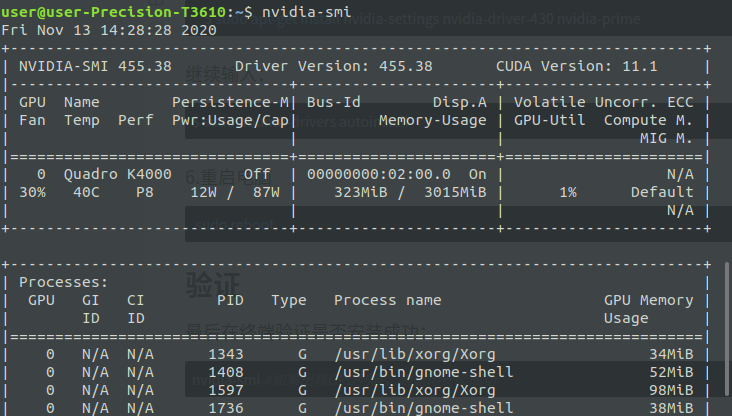Click PID 1597 in process list
This screenshot has width=732, height=416.
tap(226, 390)
